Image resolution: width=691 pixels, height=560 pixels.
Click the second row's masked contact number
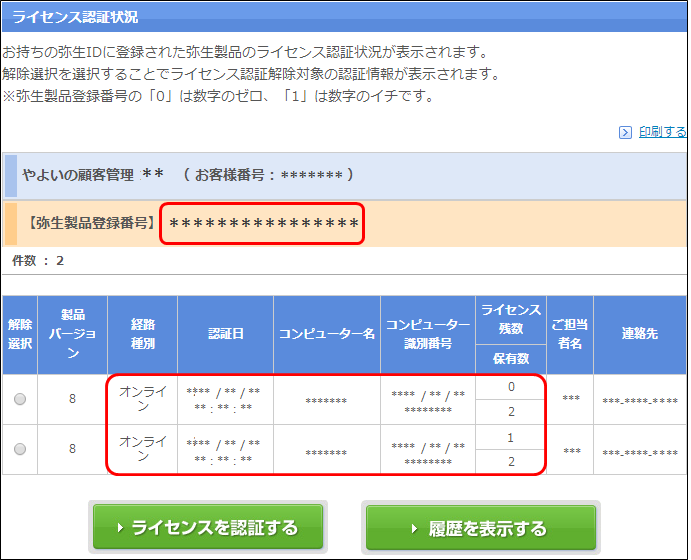(x=640, y=452)
